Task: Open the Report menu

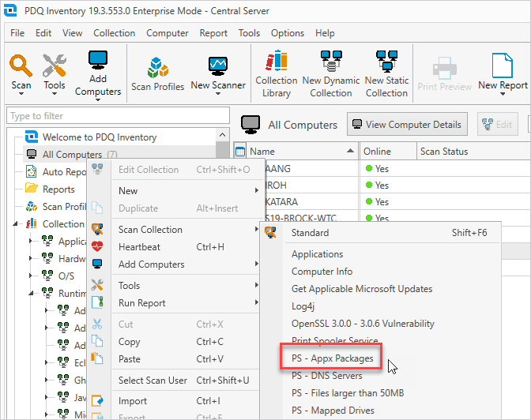Action: [x=213, y=33]
